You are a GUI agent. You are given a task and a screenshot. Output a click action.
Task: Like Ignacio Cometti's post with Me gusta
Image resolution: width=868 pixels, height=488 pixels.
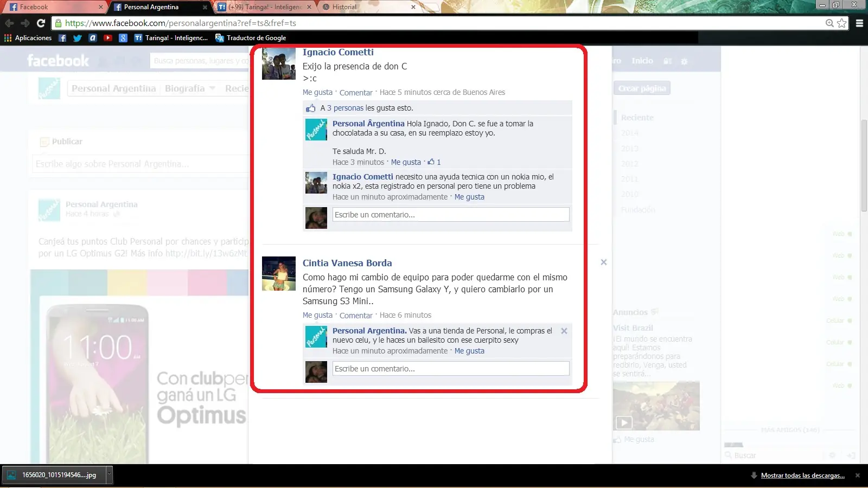click(x=317, y=93)
